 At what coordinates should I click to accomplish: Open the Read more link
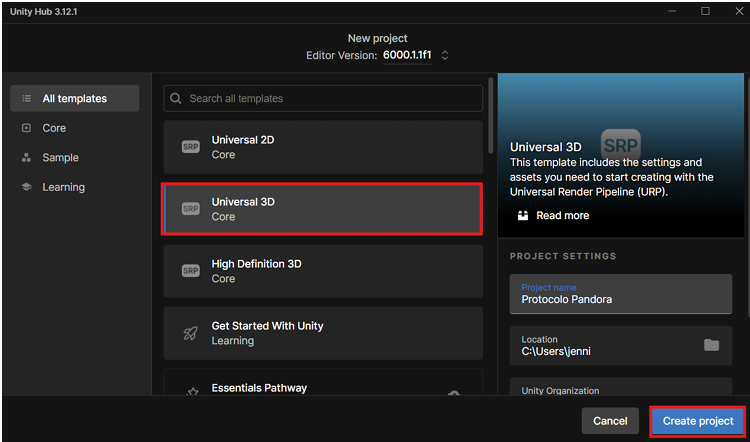[562, 216]
